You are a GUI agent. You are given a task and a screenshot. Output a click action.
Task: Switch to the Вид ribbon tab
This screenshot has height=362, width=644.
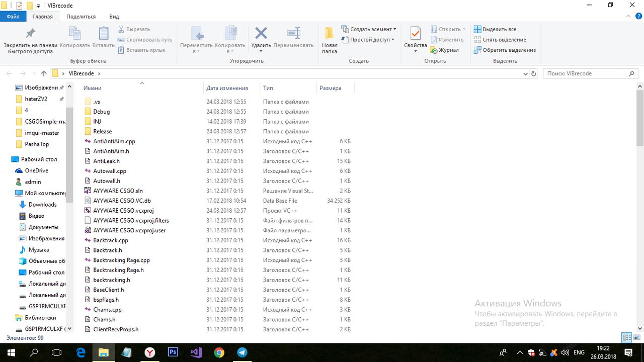point(114,17)
